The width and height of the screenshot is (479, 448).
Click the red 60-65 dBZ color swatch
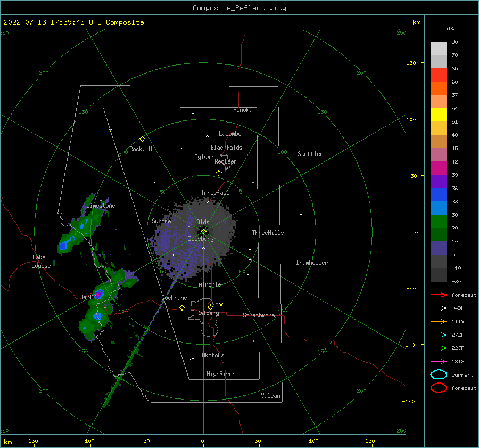pos(439,75)
